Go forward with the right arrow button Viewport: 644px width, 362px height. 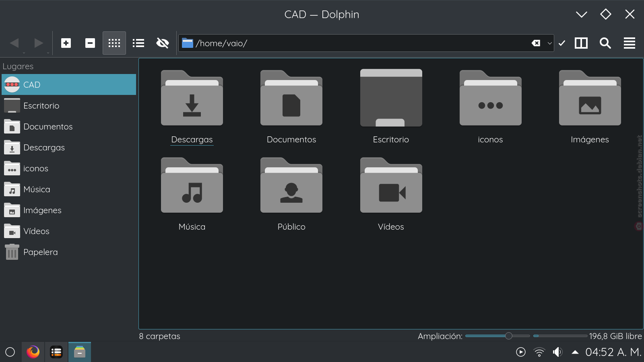[39, 43]
